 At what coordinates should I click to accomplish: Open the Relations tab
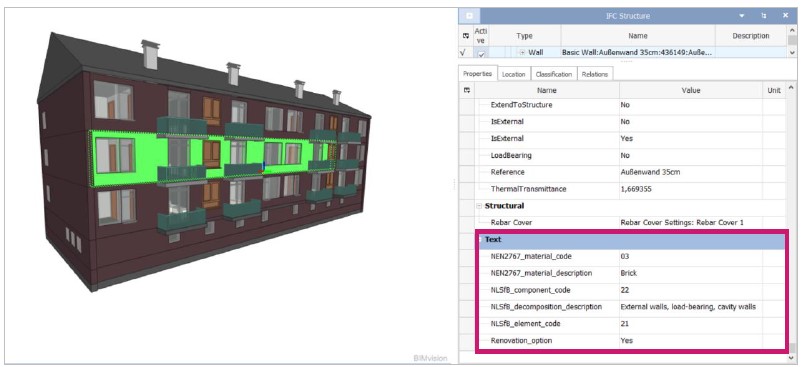coord(595,74)
